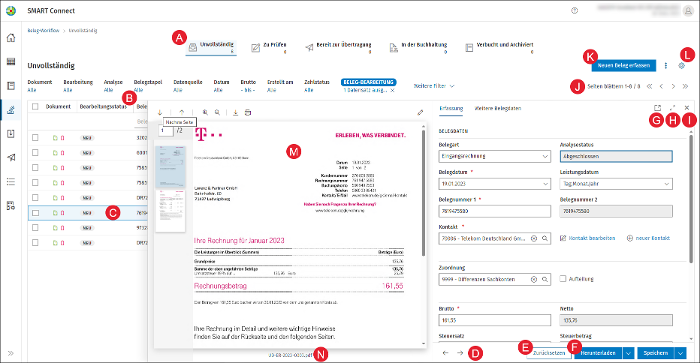Expand the detail panel to fullscreen
The width and height of the screenshot is (700, 363).
(x=672, y=108)
